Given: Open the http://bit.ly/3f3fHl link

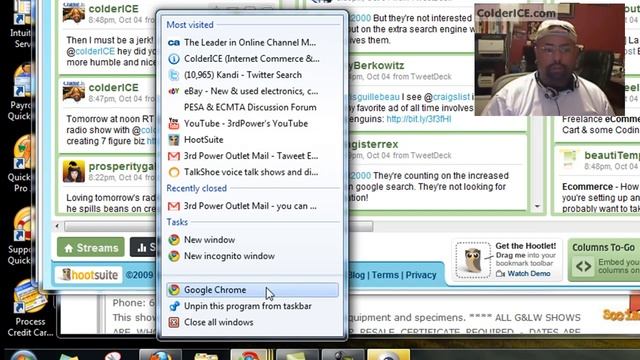Looking at the screenshot, I should [x=419, y=119].
